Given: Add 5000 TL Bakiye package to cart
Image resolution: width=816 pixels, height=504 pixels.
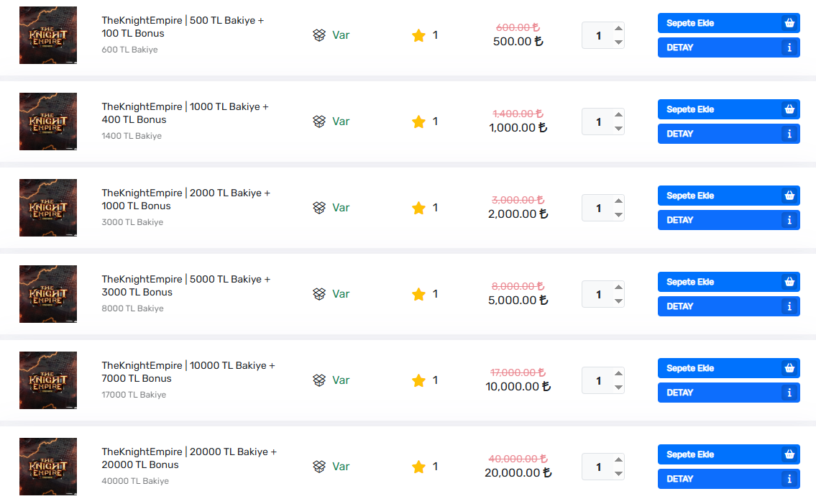Looking at the screenshot, I should tap(728, 282).
